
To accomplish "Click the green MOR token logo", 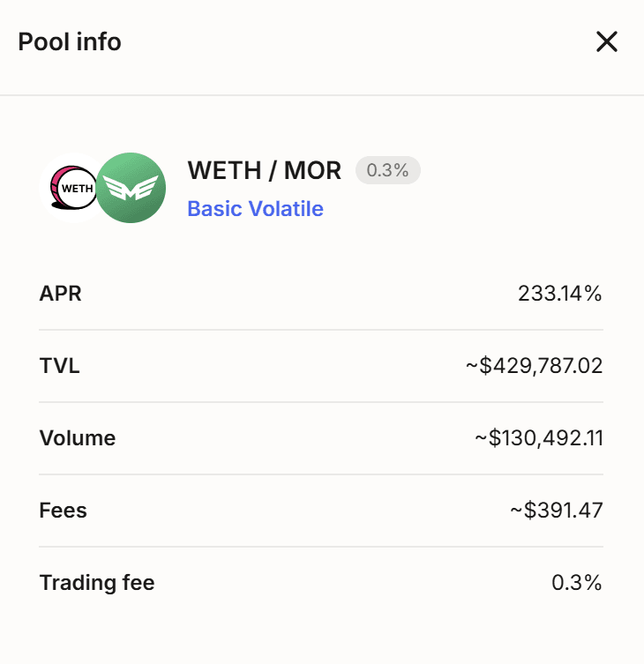I will click(131, 188).
